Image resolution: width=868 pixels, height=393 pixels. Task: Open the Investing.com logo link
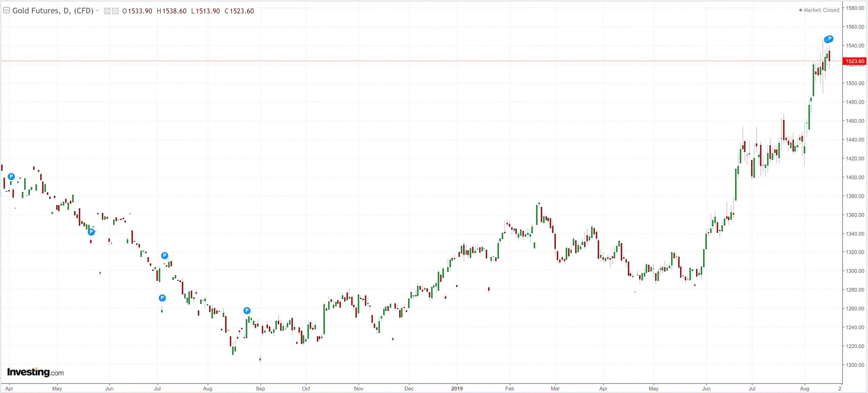35,372
